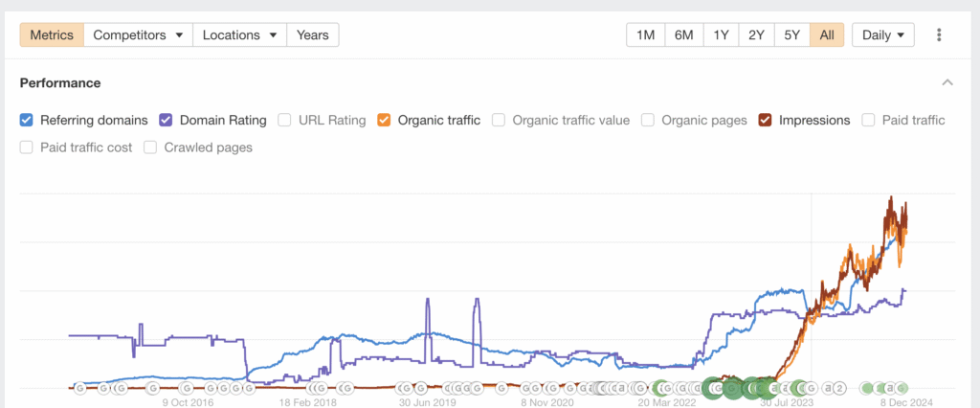Collapse the Performance section chevron
Viewport: 980px width, 408px height.
pos(947,83)
